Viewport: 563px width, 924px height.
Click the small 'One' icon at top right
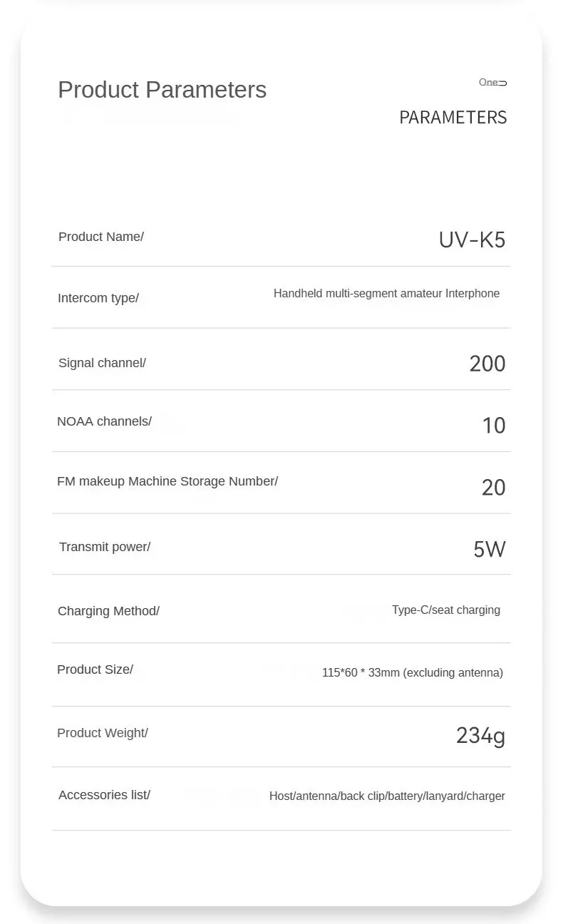pos(492,83)
